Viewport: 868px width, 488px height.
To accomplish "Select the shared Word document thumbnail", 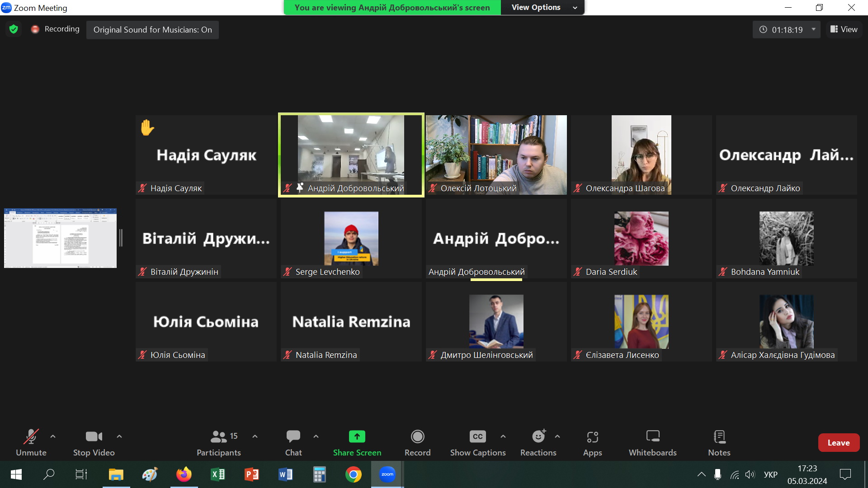I will pos(60,238).
